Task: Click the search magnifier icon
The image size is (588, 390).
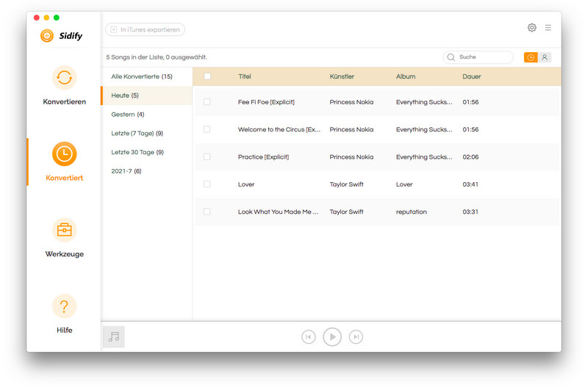Action: click(451, 57)
